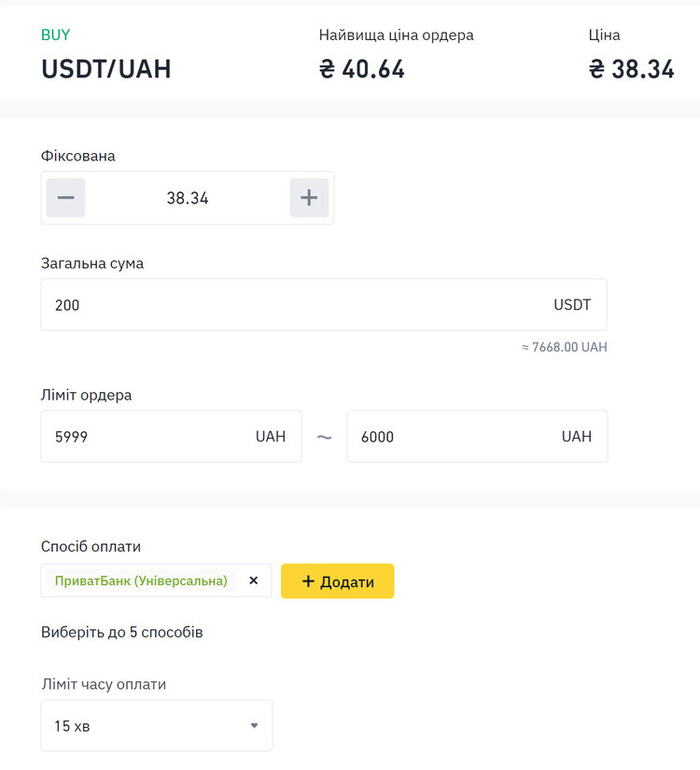This screenshot has height=770, width=700.
Task: Click the USDT/UAH pair heading
Action: (106, 69)
